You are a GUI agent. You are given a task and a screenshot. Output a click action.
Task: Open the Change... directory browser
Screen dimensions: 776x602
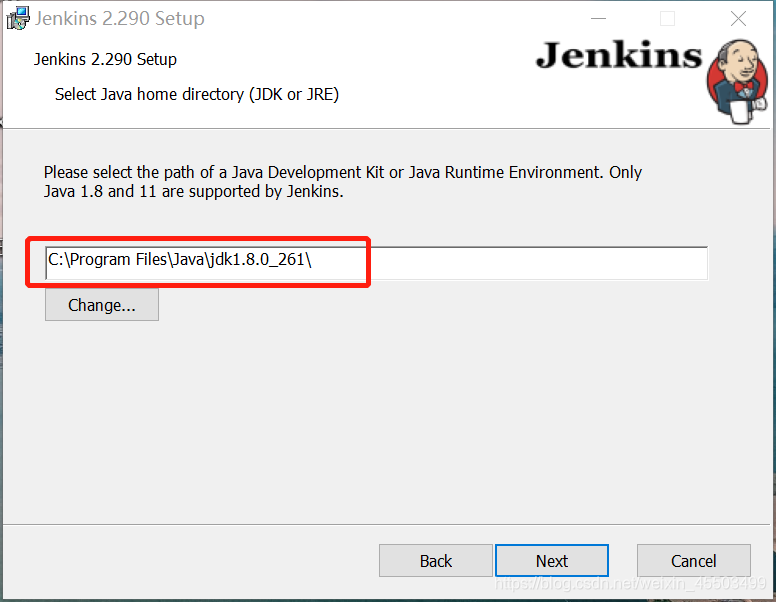102,305
